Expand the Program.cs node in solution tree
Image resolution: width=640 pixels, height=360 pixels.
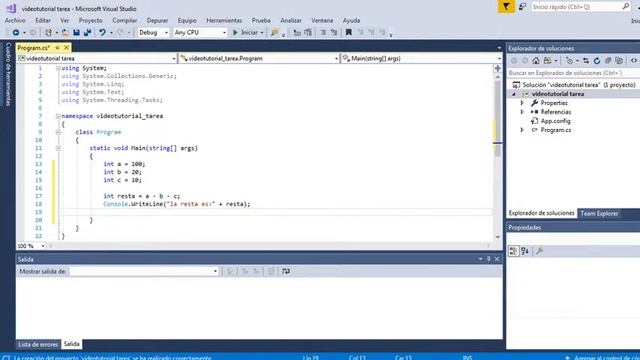click(522, 130)
